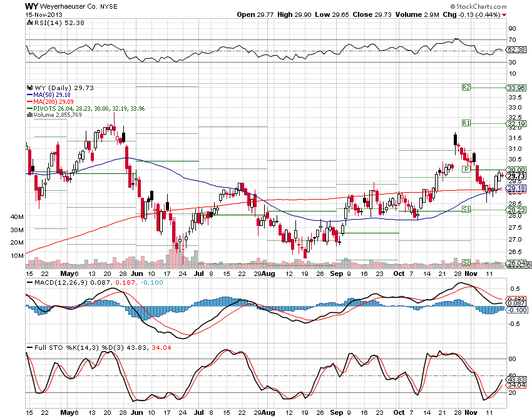This screenshot has width=532, height=418.
Task: Click Jul on date axis above MACD panel
Action: [x=199, y=273]
